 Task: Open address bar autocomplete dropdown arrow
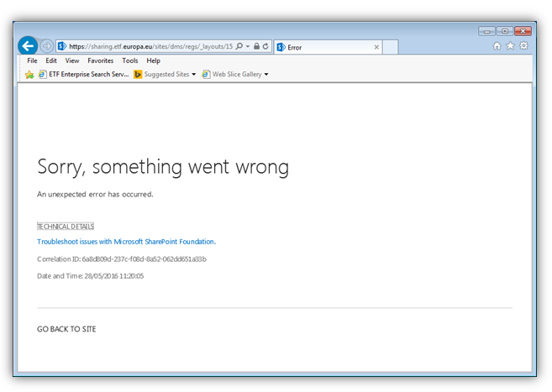[x=248, y=47]
